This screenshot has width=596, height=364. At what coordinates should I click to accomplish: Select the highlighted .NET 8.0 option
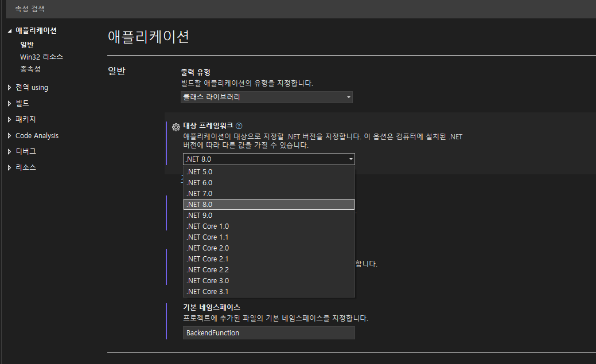[268, 205]
